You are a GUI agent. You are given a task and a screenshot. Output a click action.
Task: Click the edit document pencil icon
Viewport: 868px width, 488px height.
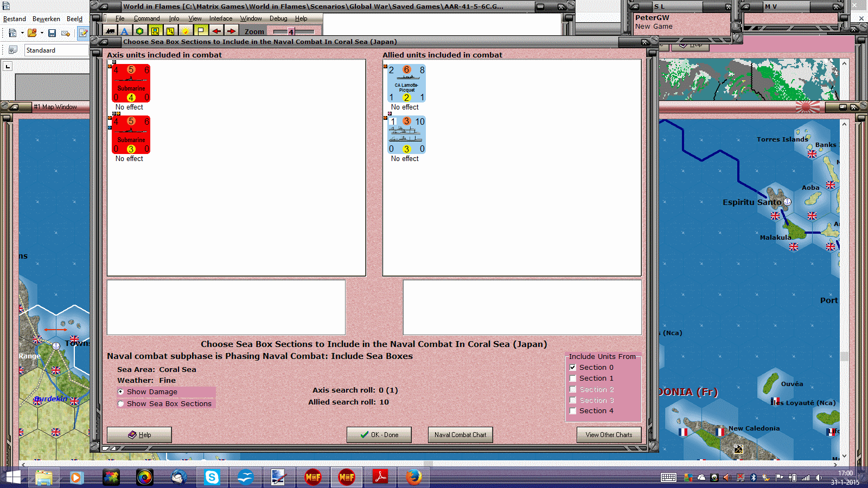(x=83, y=33)
